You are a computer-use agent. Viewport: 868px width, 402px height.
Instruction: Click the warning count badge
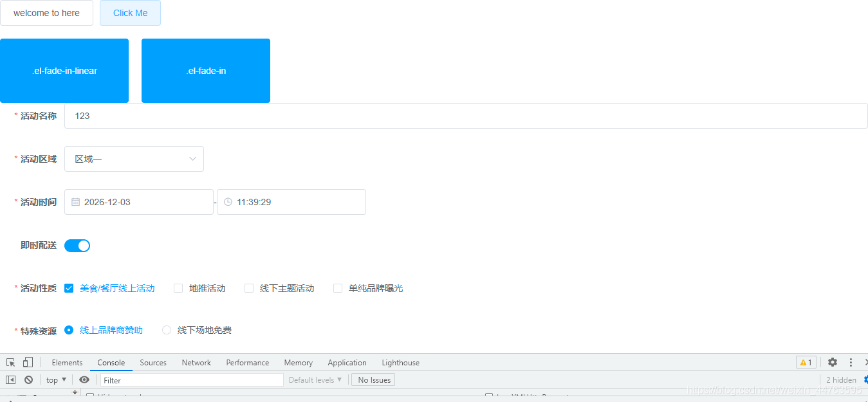806,362
